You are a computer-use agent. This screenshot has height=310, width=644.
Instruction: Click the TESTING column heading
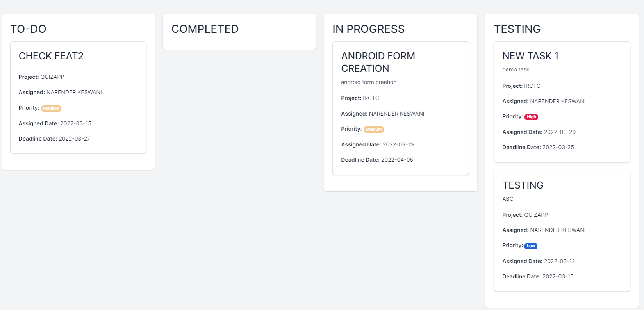point(517,29)
